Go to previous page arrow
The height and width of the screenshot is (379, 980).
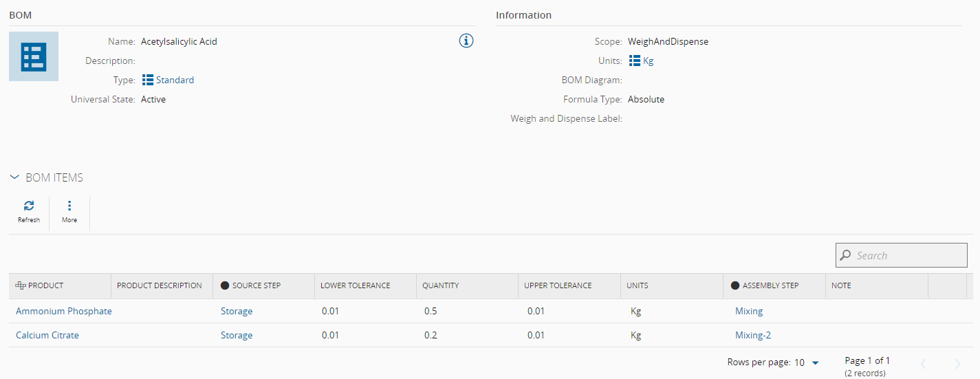pyautogui.click(x=924, y=363)
